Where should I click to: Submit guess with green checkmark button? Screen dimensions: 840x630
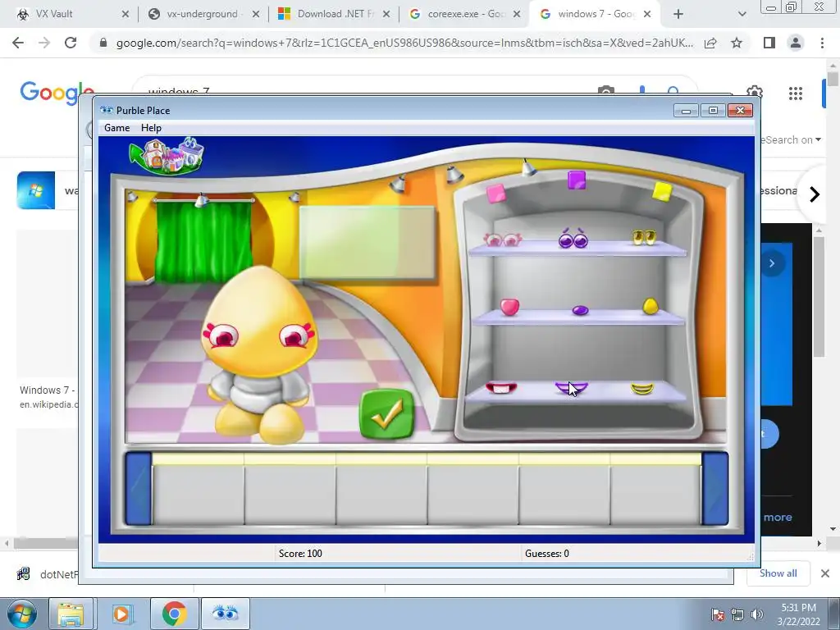(387, 414)
